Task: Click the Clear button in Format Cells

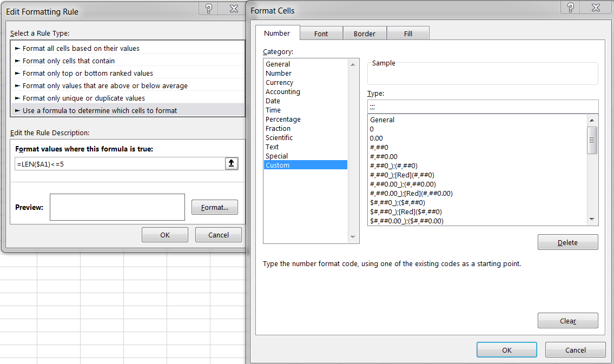Action: (x=568, y=321)
